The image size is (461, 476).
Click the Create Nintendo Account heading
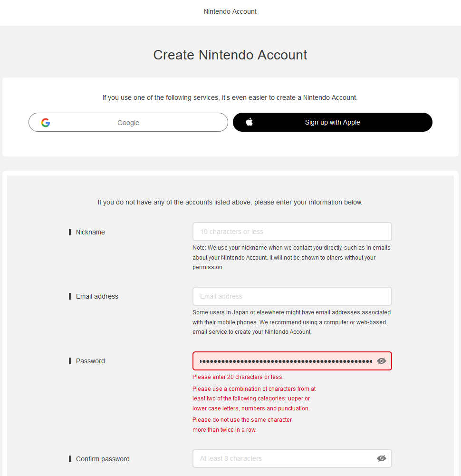click(230, 55)
